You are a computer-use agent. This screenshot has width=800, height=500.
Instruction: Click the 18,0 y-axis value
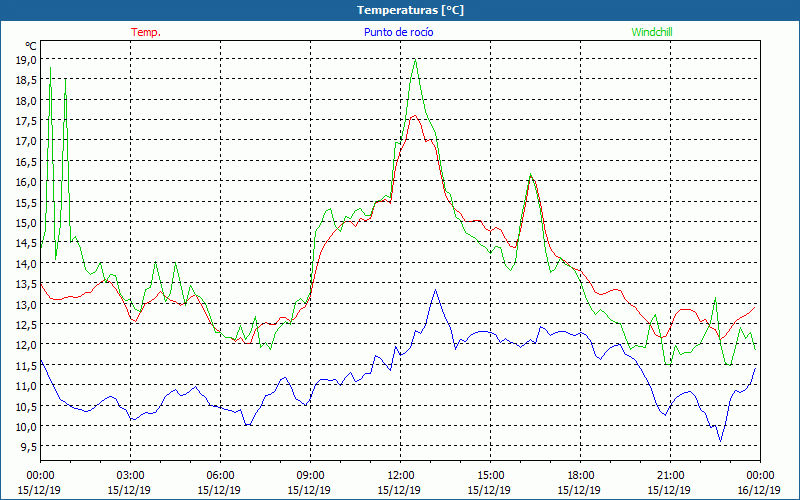27,101
